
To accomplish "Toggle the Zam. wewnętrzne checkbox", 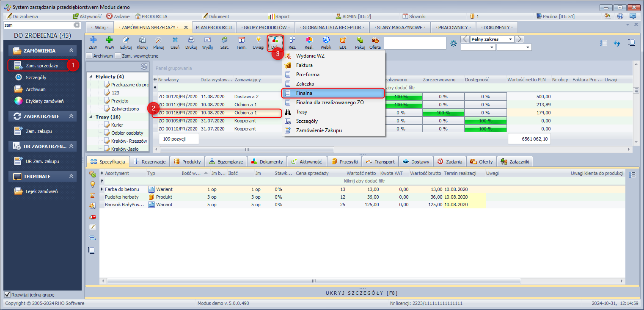I will (x=118, y=55).
